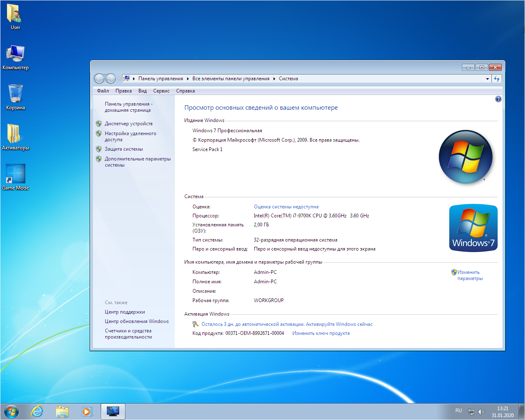This screenshot has width=525, height=420.
Task: Open Защита системы link
Action: 124,149
